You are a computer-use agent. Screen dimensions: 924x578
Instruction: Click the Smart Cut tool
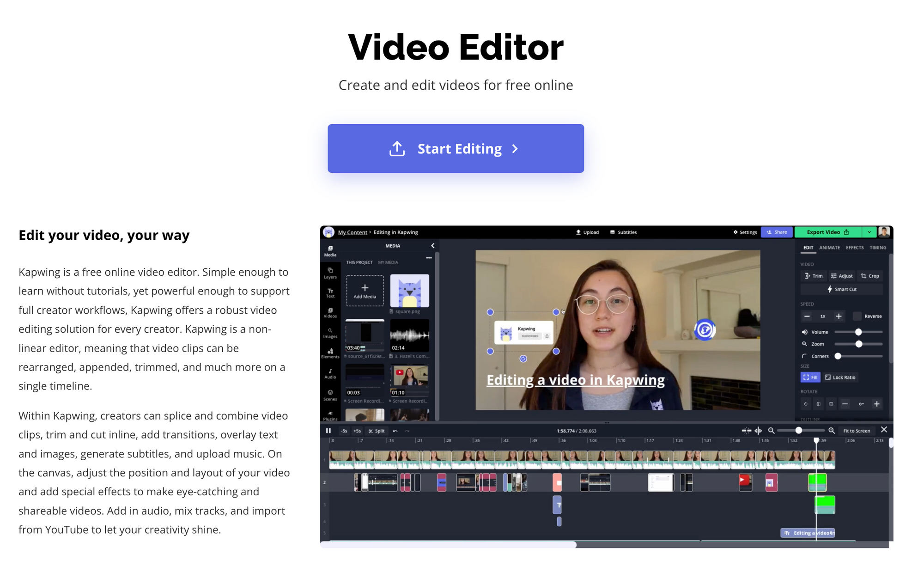click(841, 289)
